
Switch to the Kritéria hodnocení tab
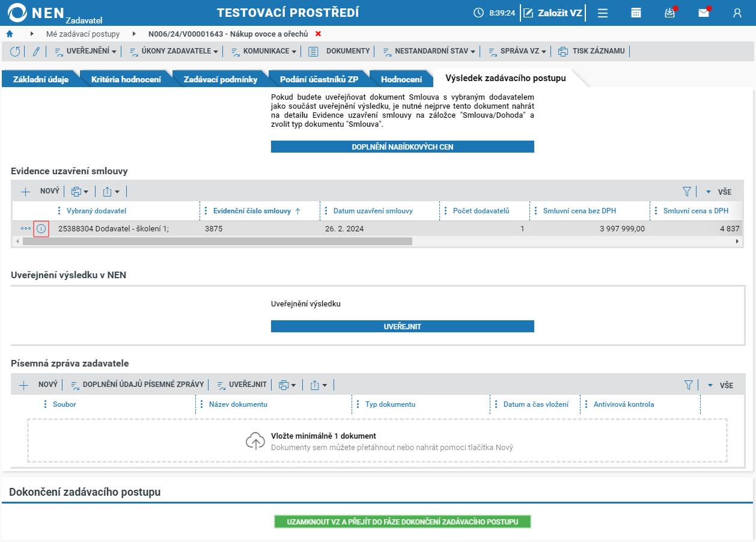tap(126, 79)
